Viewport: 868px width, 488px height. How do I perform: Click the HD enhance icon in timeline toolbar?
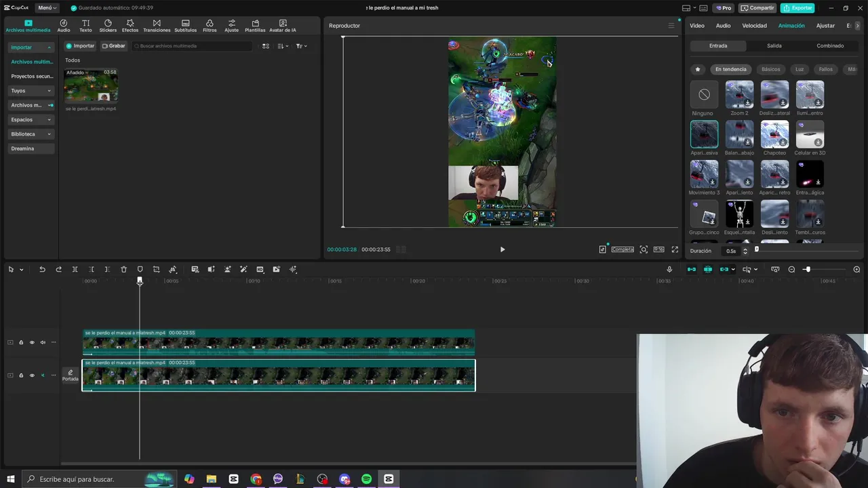pos(260,269)
